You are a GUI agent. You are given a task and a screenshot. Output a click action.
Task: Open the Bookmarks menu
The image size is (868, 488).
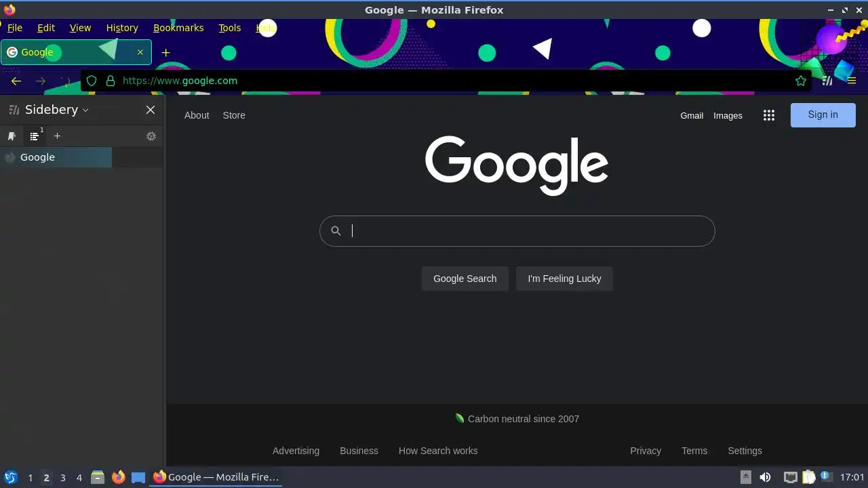(178, 28)
